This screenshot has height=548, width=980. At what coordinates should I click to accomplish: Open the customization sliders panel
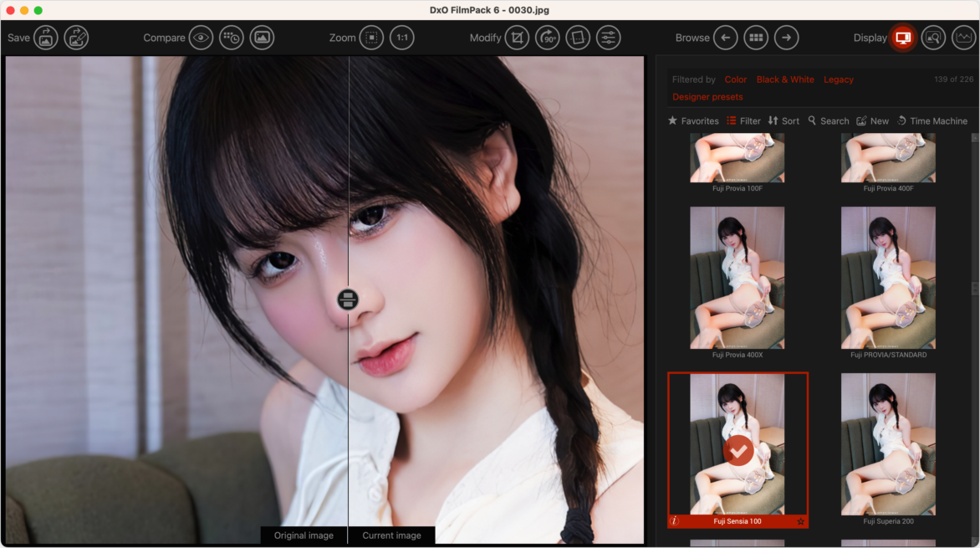[x=608, y=38]
